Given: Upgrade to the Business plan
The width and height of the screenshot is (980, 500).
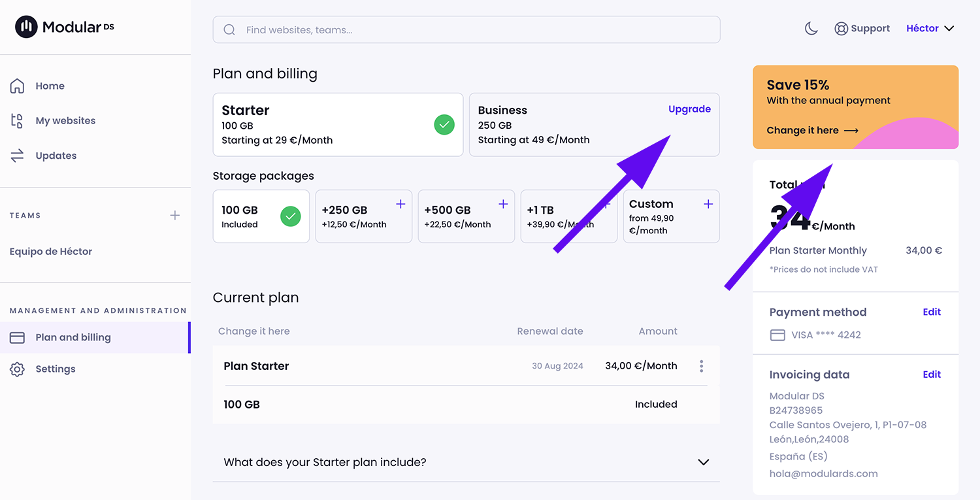Looking at the screenshot, I should [689, 109].
